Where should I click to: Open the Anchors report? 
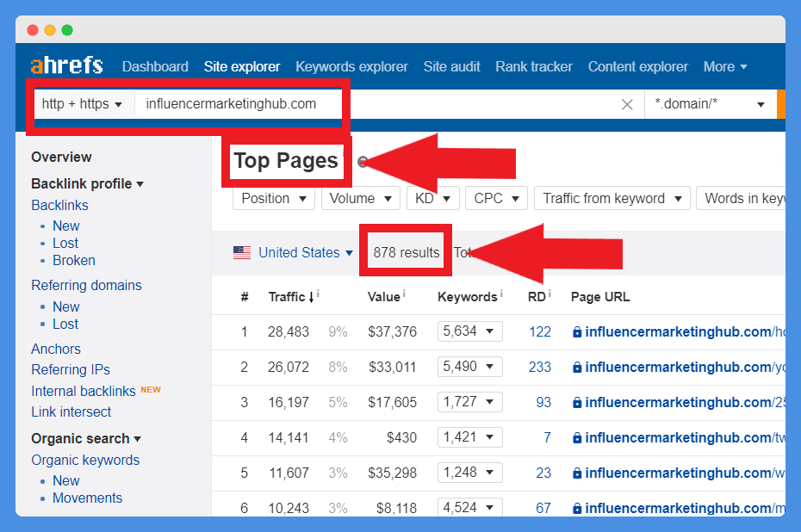click(56, 349)
